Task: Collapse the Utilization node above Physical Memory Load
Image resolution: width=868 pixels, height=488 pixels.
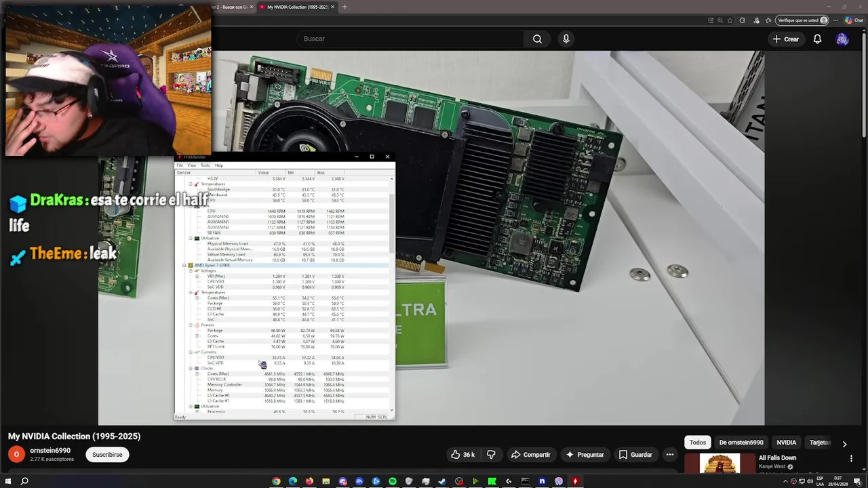Action: (x=191, y=239)
